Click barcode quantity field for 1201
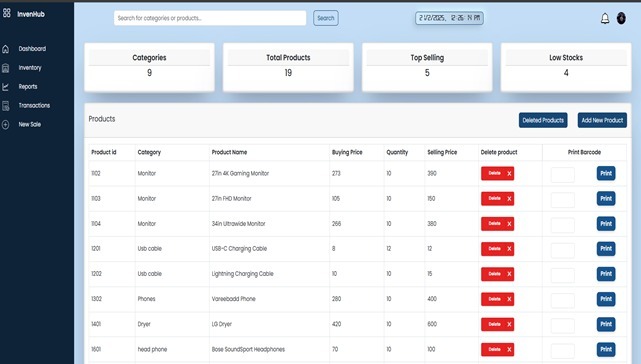Image resolution: width=641 pixels, height=364 pixels. coord(563,250)
